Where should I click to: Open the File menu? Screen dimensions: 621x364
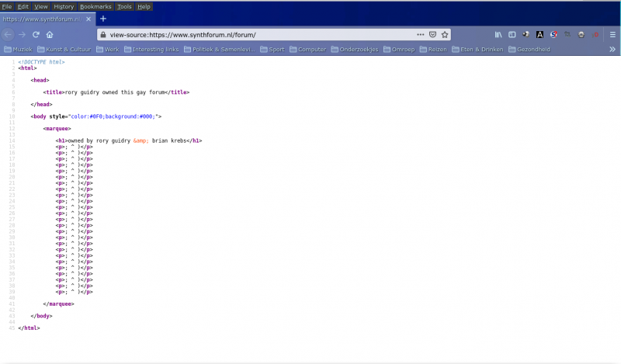[x=7, y=7]
